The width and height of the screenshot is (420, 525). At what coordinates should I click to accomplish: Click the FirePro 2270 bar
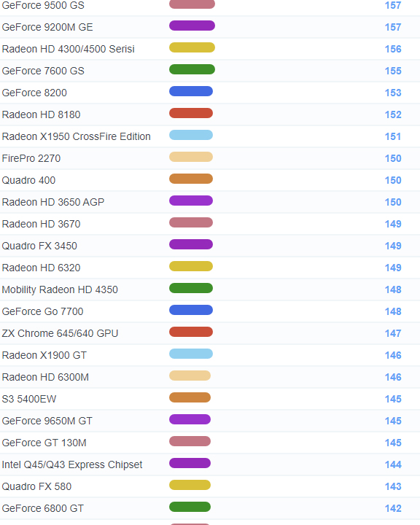191,157
